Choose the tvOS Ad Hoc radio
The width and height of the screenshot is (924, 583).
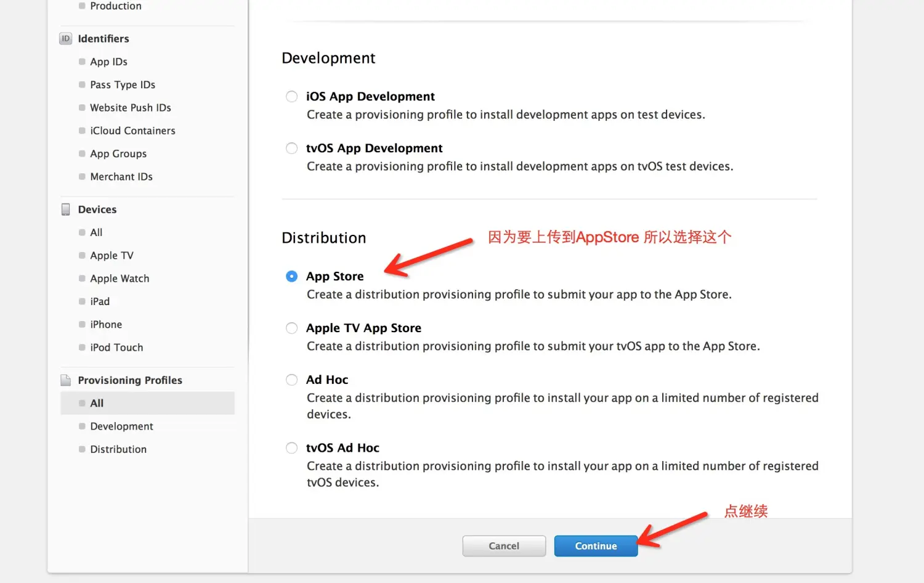pyautogui.click(x=291, y=448)
